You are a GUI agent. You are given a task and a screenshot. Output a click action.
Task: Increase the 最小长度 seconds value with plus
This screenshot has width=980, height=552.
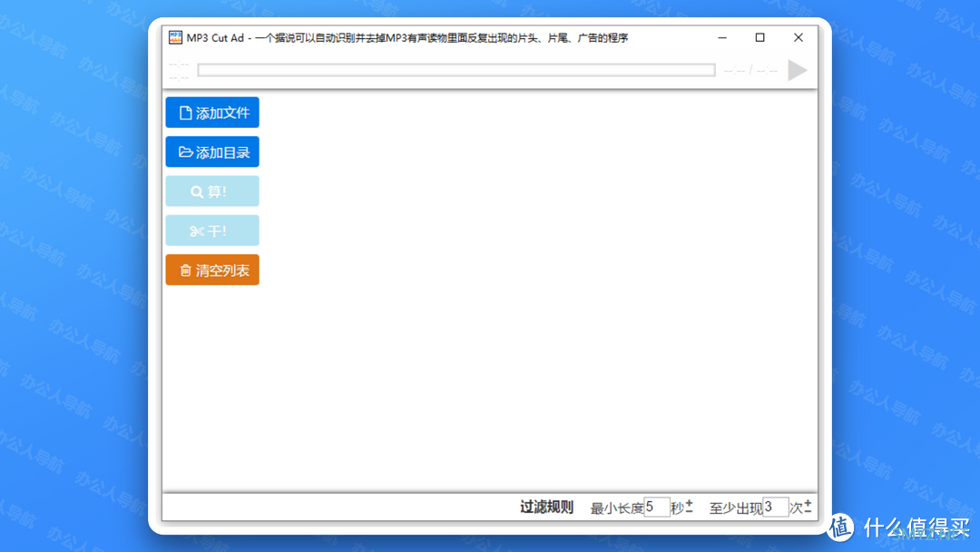coord(689,503)
